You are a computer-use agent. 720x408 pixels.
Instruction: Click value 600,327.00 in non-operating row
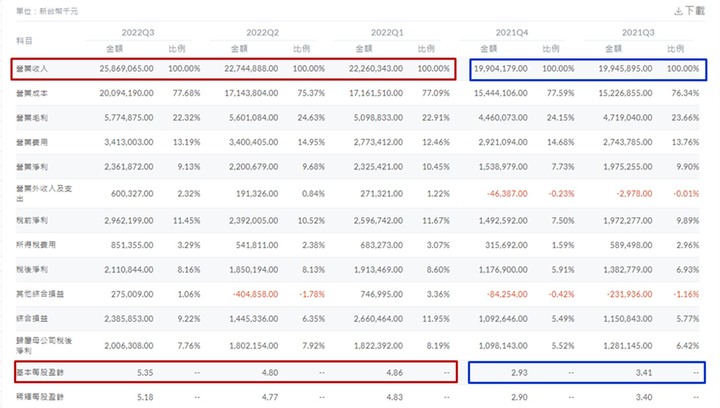tap(132, 194)
